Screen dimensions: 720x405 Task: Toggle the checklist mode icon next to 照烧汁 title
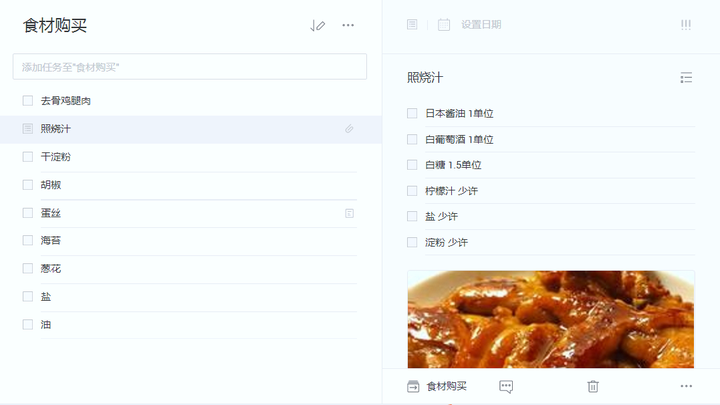pyautogui.click(x=686, y=78)
